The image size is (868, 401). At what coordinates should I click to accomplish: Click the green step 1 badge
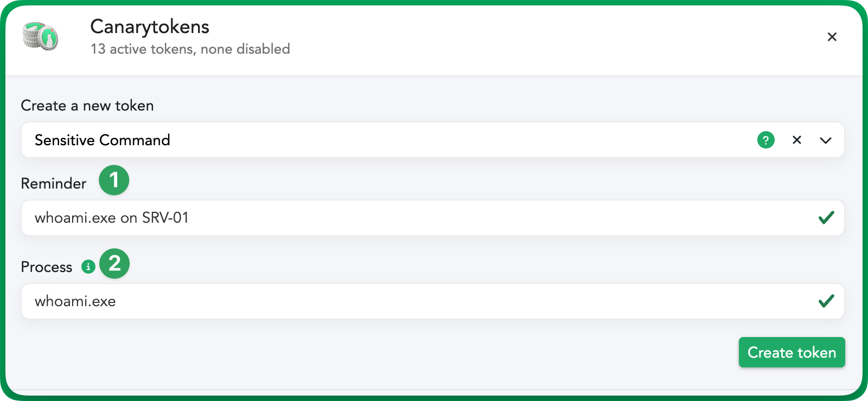[x=114, y=180]
